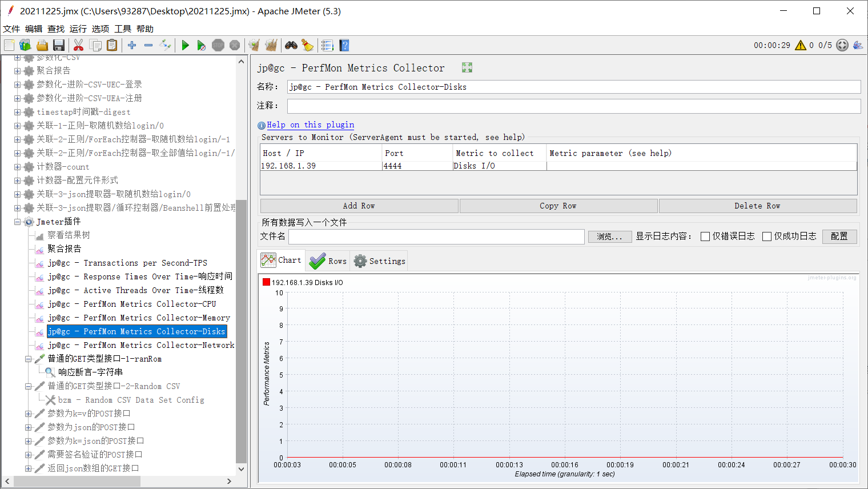The width and height of the screenshot is (868, 489).
Task: Click the 名称 name input field
Action: [x=574, y=87]
